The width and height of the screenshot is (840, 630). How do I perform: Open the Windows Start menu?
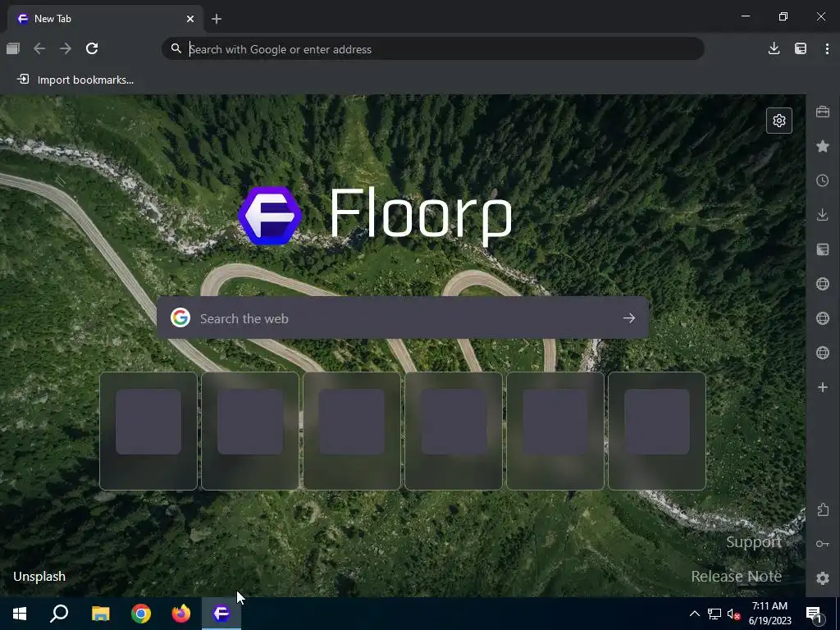[x=20, y=614]
